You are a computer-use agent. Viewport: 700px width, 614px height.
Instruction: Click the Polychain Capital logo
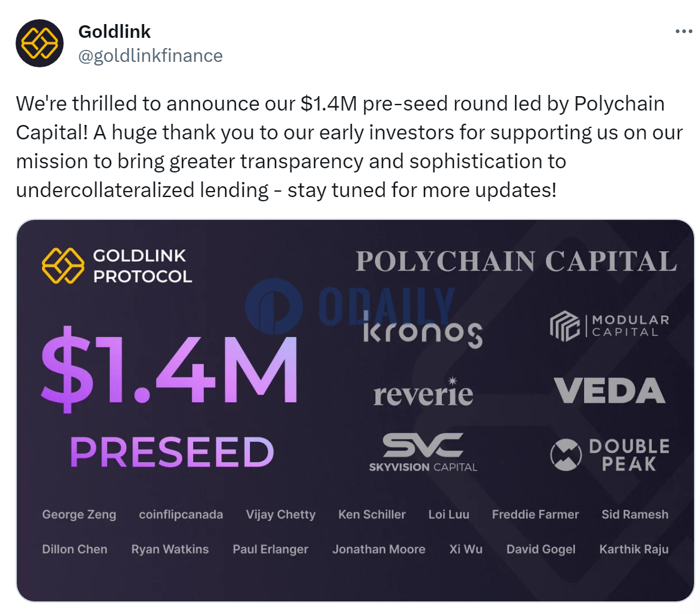[x=516, y=261]
